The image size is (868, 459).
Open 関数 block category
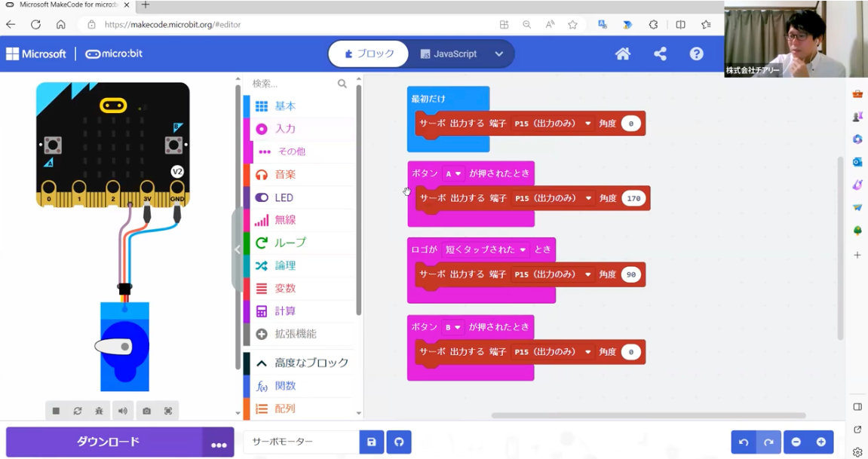299,386
